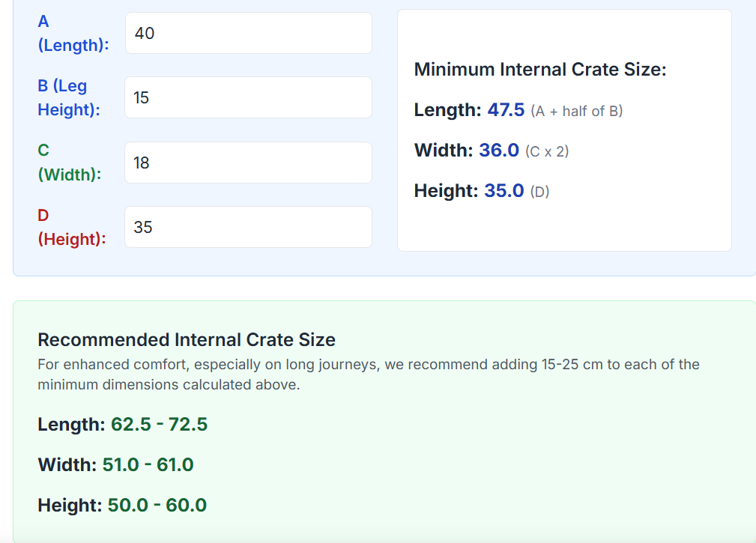Click the blue "A (Length):" label
The image size is (756, 543).
(x=73, y=34)
